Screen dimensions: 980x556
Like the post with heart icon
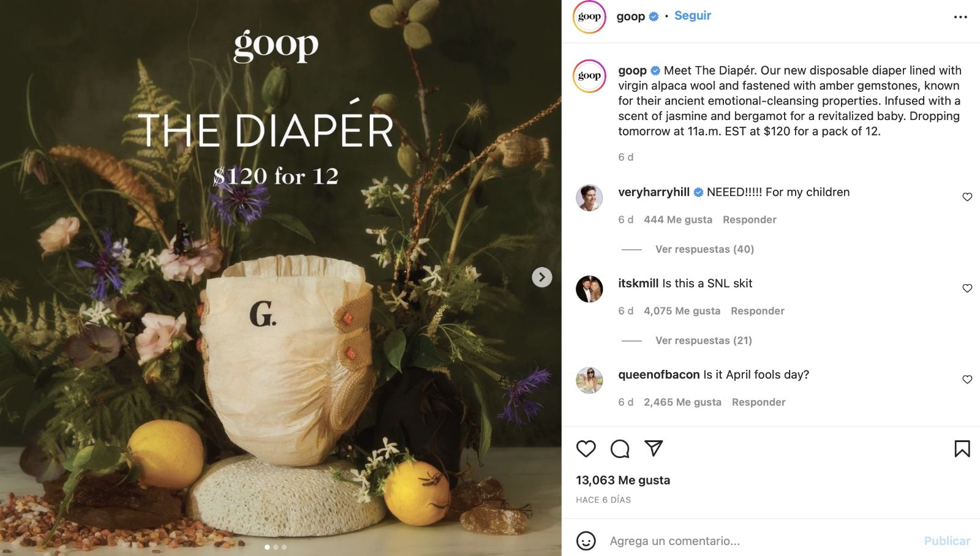586,449
